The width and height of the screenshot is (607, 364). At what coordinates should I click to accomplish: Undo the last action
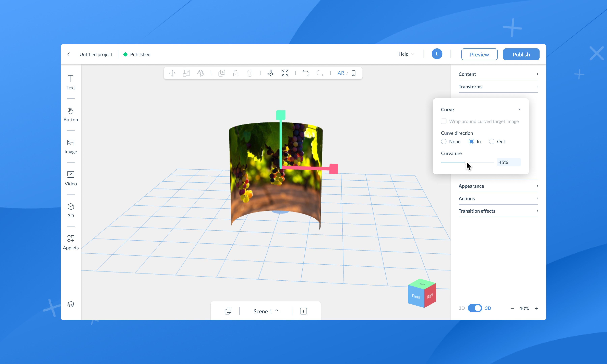pyautogui.click(x=306, y=73)
